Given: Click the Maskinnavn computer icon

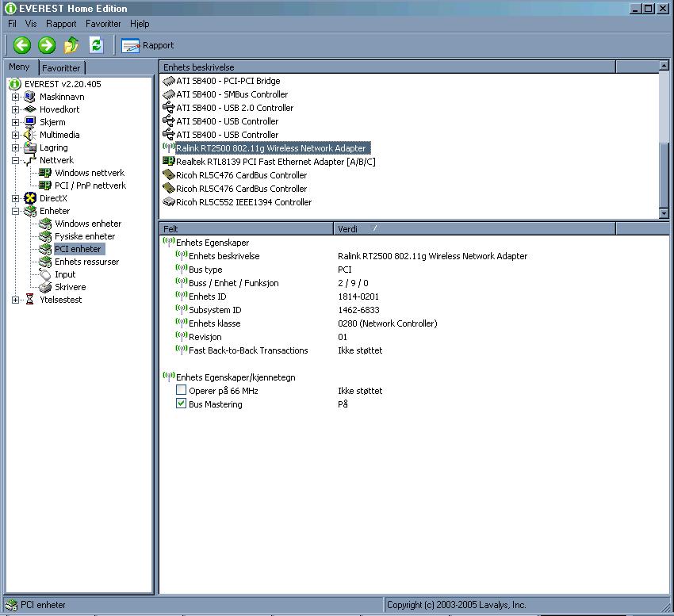Looking at the screenshot, I should click(x=29, y=97).
